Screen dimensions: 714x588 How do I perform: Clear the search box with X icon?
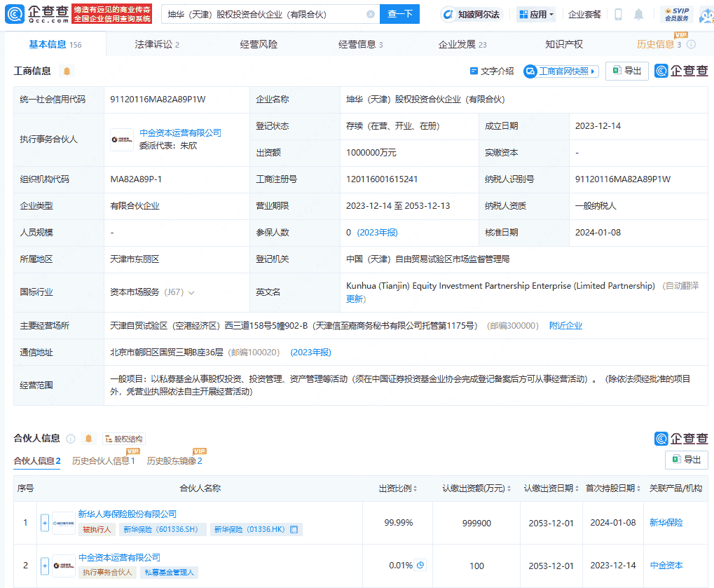(370, 14)
